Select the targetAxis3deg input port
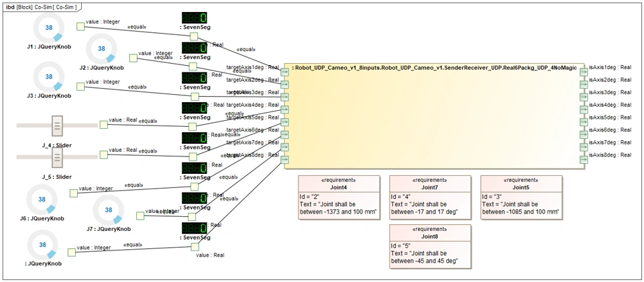Image resolution: width=644 pixels, height=282 pixels. pos(284,97)
